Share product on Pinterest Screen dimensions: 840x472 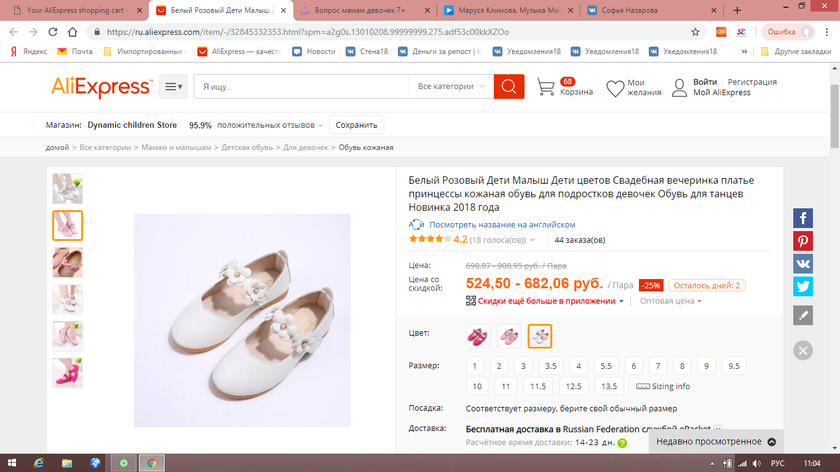[x=803, y=241]
